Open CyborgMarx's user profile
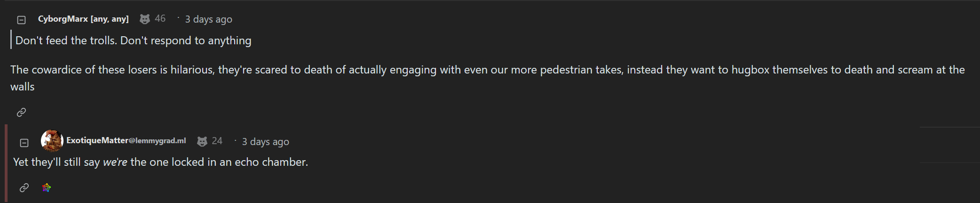The width and height of the screenshot is (980, 203). [x=63, y=19]
